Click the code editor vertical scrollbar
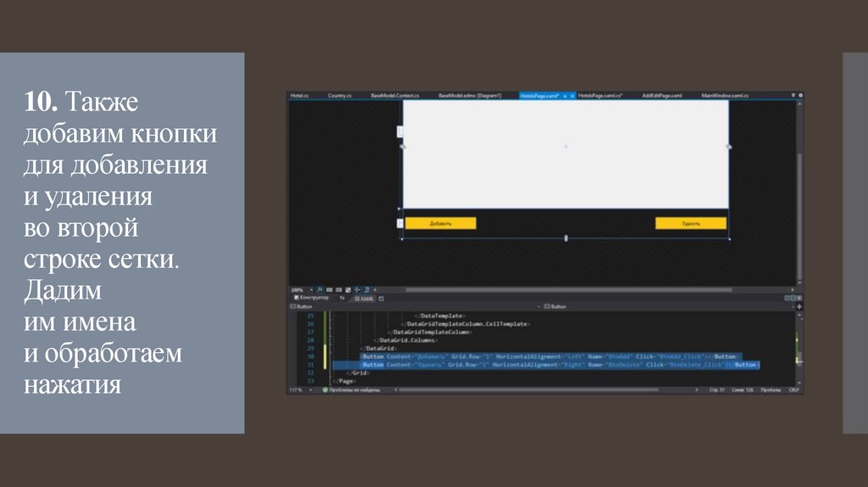868x487 pixels. [799, 348]
